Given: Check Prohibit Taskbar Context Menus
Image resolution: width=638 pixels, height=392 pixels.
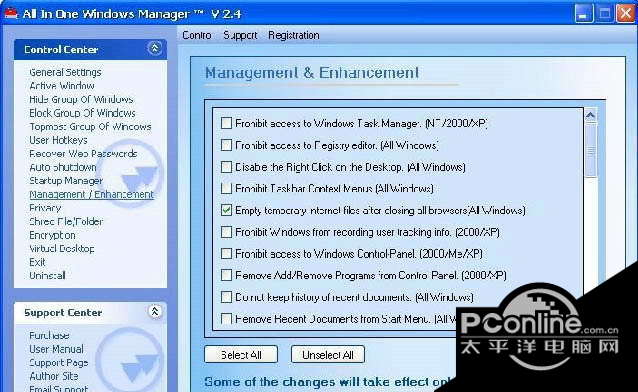Looking at the screenshot, I should pos(226,188).
